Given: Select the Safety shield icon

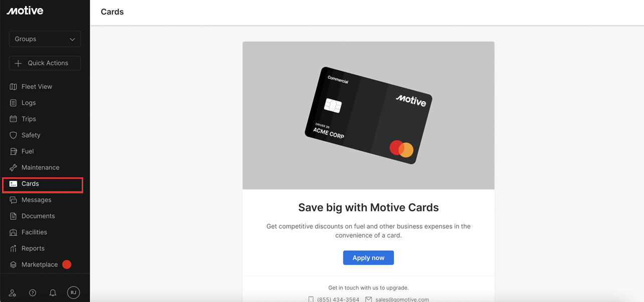Looking at the screenshot, I should (x=14, y=135).
